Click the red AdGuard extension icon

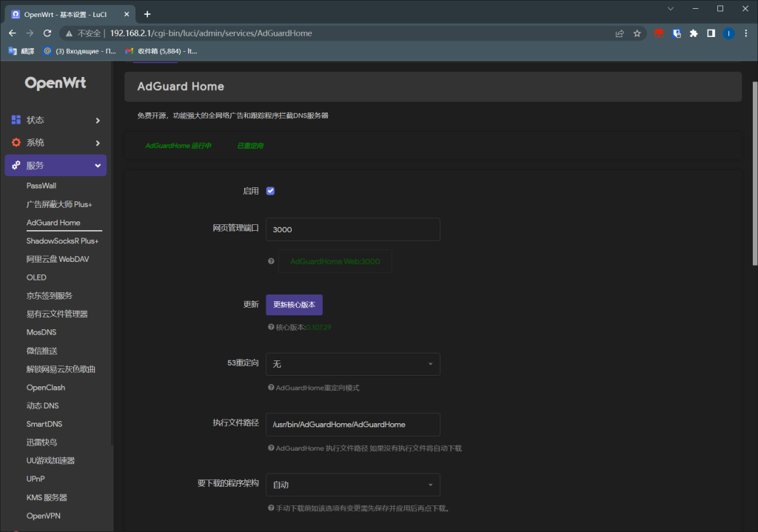pyautogui.click(x=659, y=33)
